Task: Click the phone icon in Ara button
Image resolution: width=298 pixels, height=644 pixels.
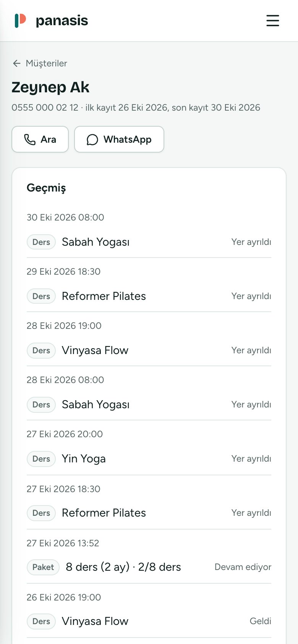Action: tap(30, 139)
